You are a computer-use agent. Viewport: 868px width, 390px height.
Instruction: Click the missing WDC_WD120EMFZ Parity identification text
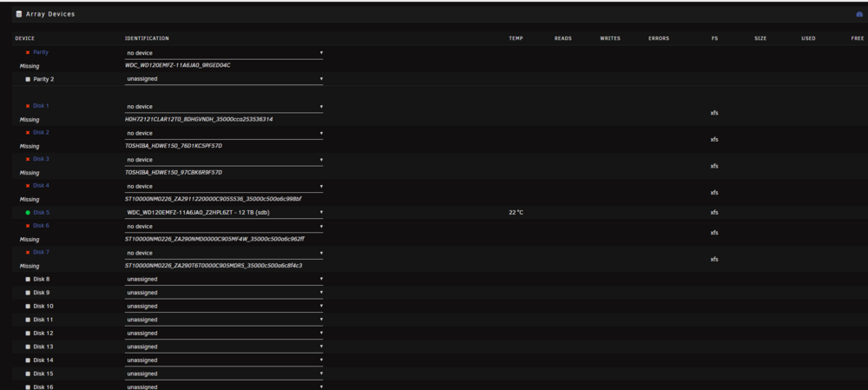coord(178,65)
